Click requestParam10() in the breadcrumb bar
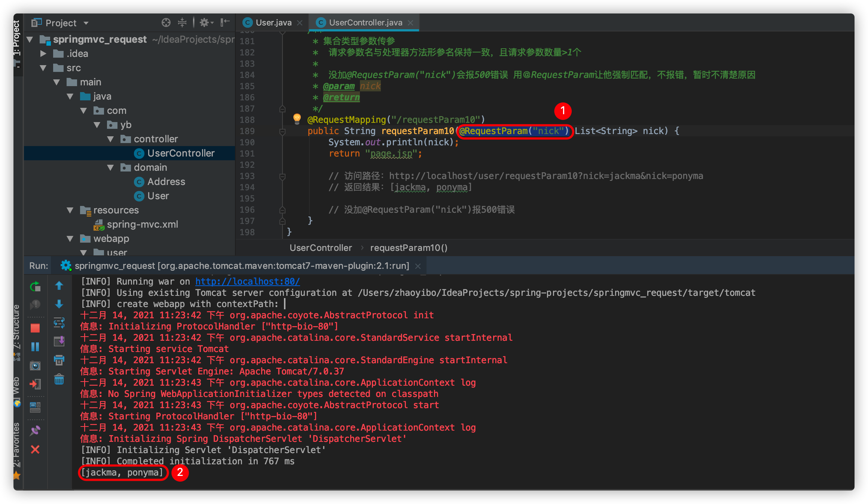This screenshot has width=868, height=504. tap(409, 248)
